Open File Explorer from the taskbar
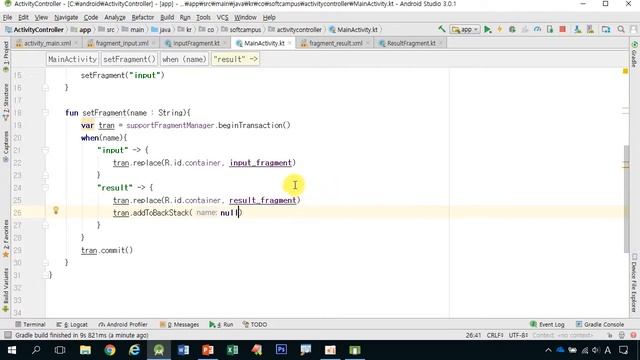This screenshot has width=640, height=360. (x=85, y=350)
